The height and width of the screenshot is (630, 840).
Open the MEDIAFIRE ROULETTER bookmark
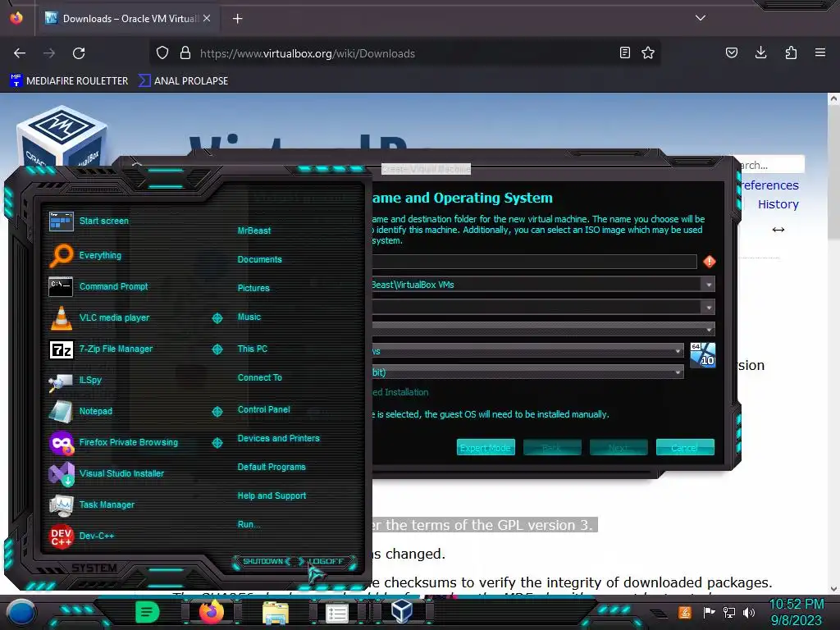point(69,81)
